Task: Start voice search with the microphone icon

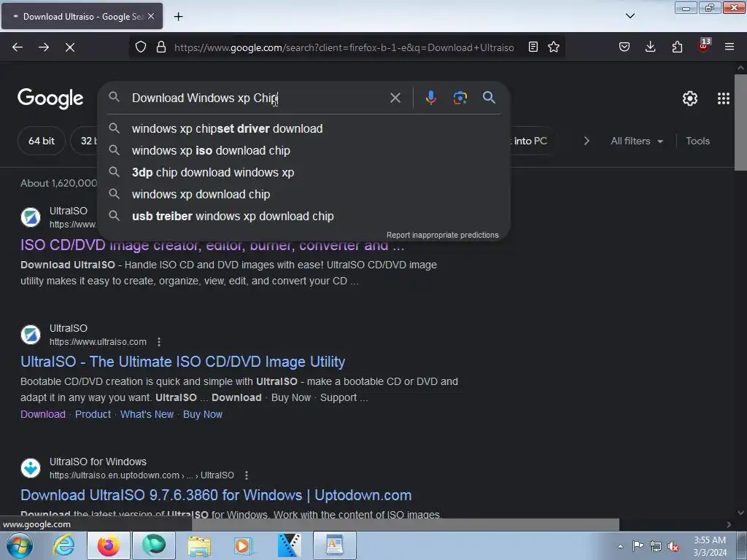Action: click(430, 98)
